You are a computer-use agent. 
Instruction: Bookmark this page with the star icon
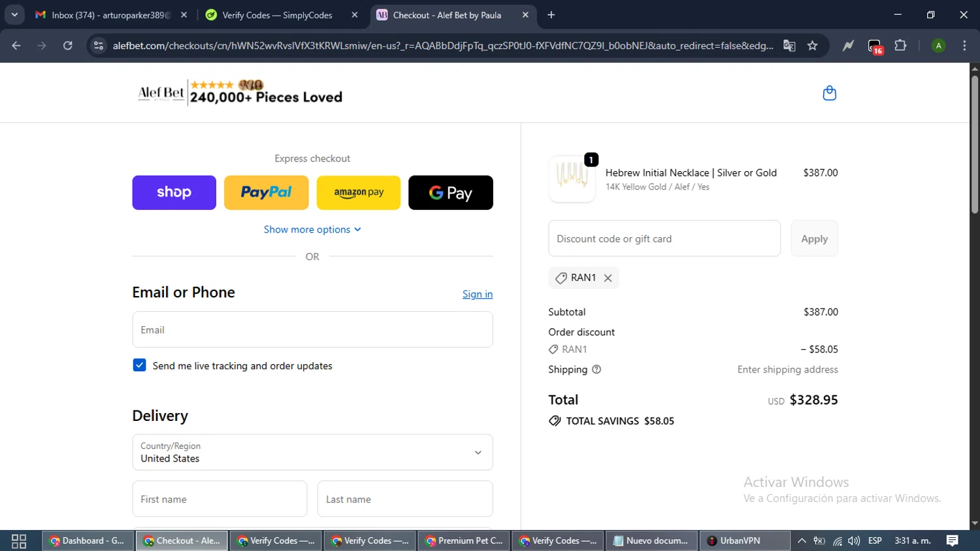coord(812,46)
